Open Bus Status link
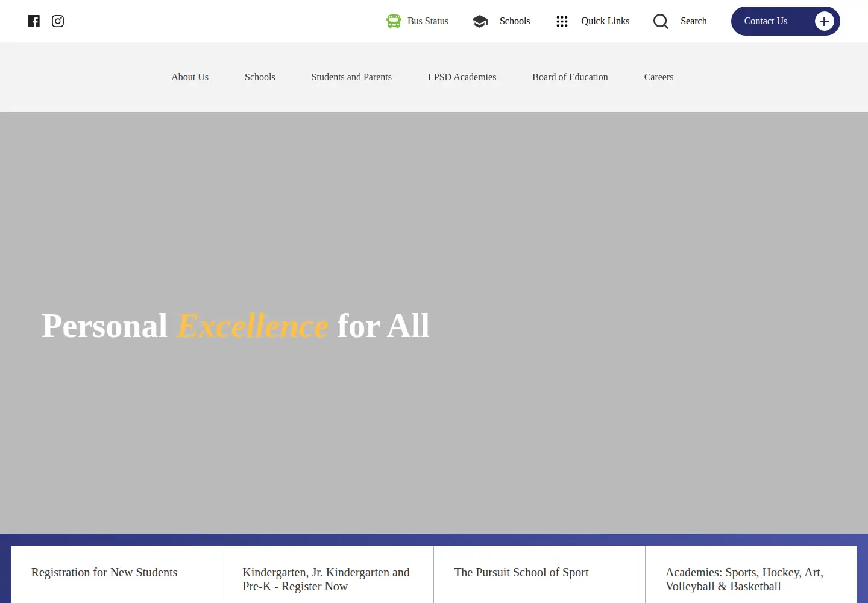The height and width of the screenshot is (603, 868). point(428,21)
